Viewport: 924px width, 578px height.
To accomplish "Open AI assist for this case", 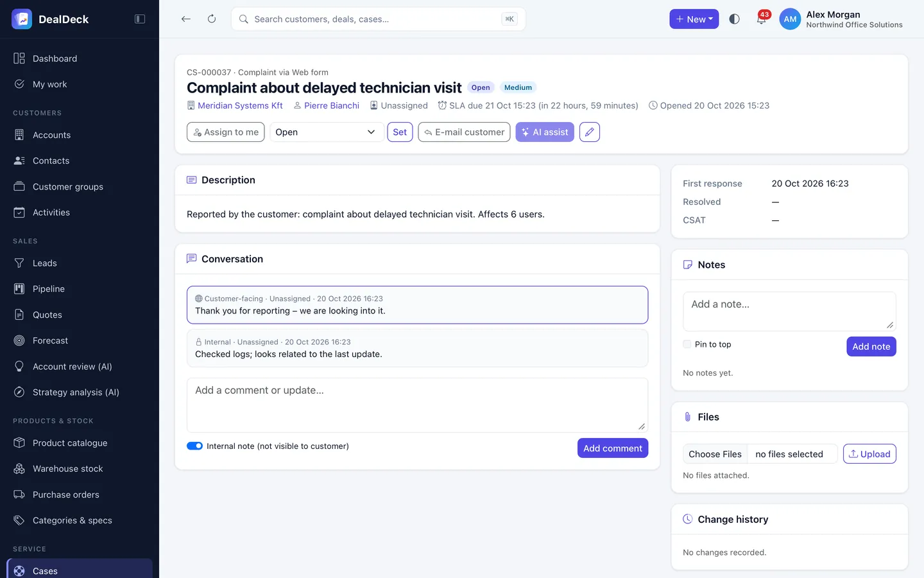I will 545,132.
